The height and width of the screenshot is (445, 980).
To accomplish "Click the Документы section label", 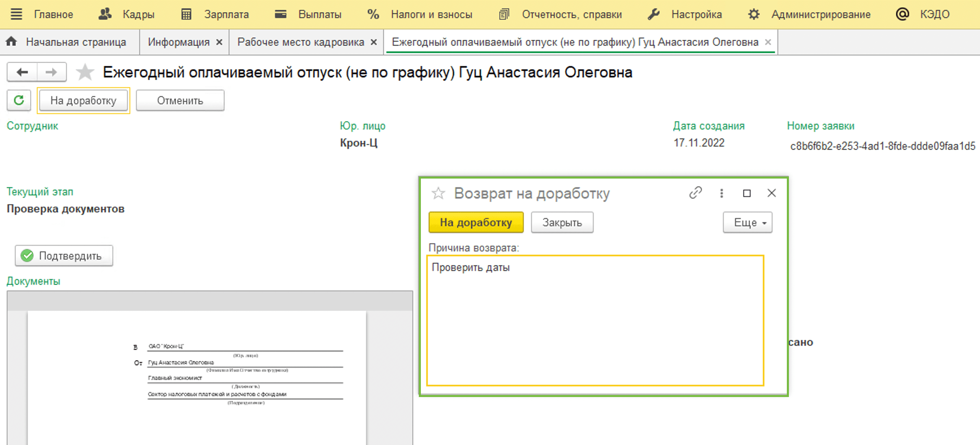I will click(x=33, y=281).
